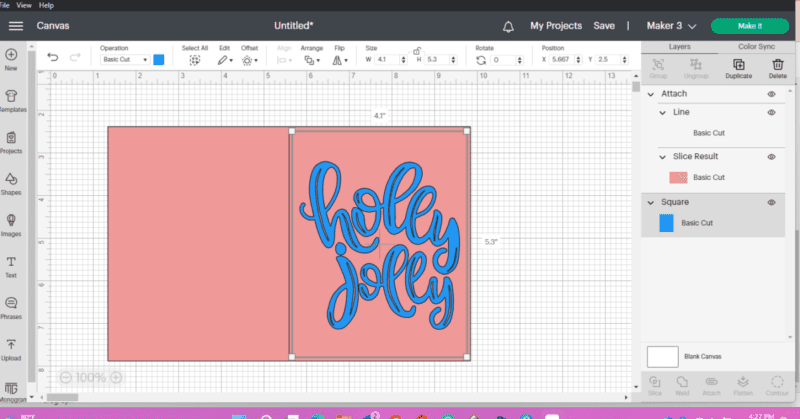The width and height of the screenshot is (800, 419).
Task: Click the Attach tool at panel bottom
Action: point(711,386)
